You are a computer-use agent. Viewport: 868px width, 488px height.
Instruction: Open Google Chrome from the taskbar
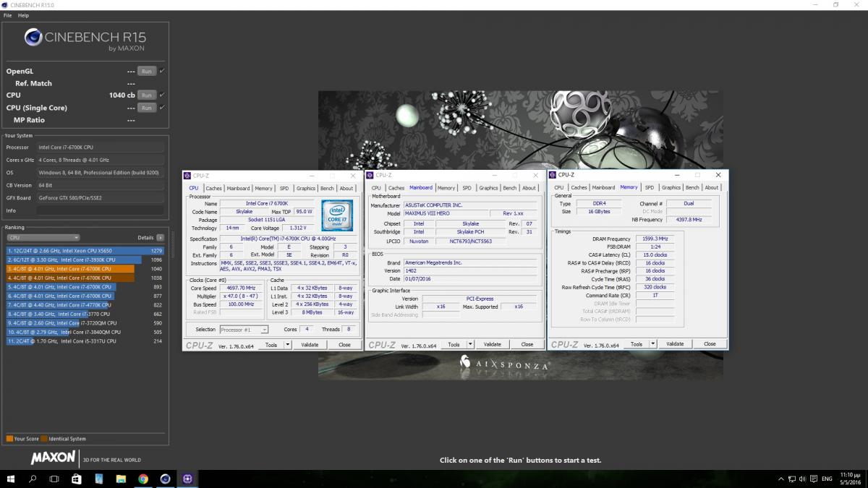tap(143, 479)
